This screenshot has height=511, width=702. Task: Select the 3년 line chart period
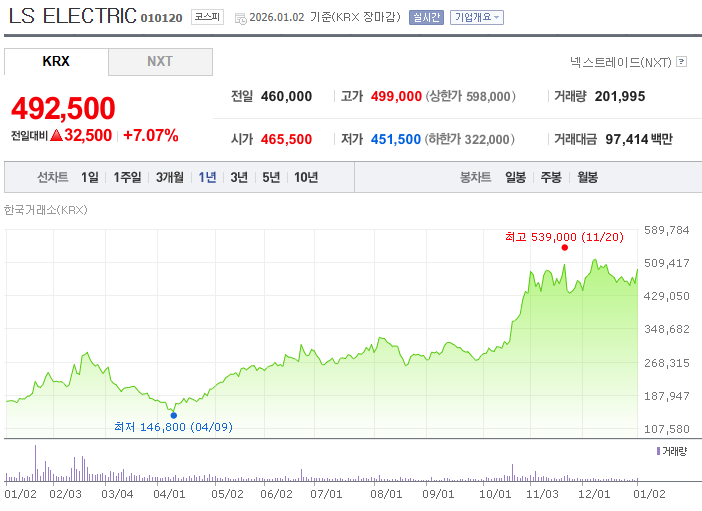(239, 177)
